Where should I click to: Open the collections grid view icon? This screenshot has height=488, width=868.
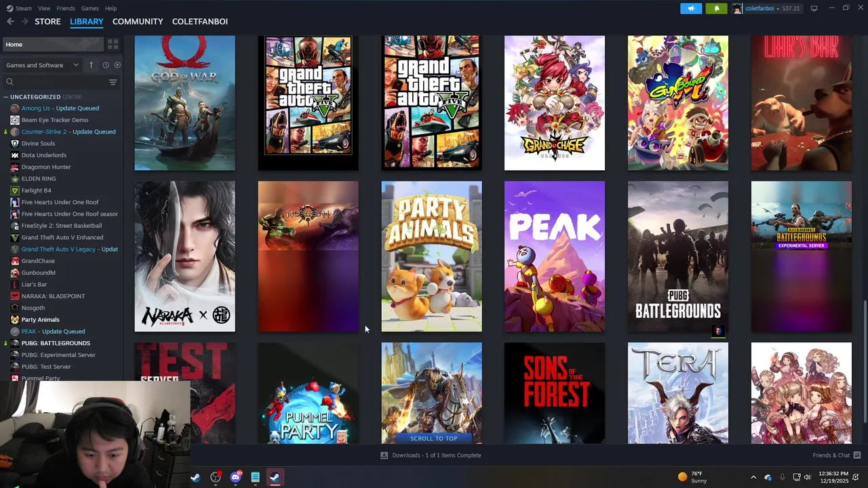(113, 44)
